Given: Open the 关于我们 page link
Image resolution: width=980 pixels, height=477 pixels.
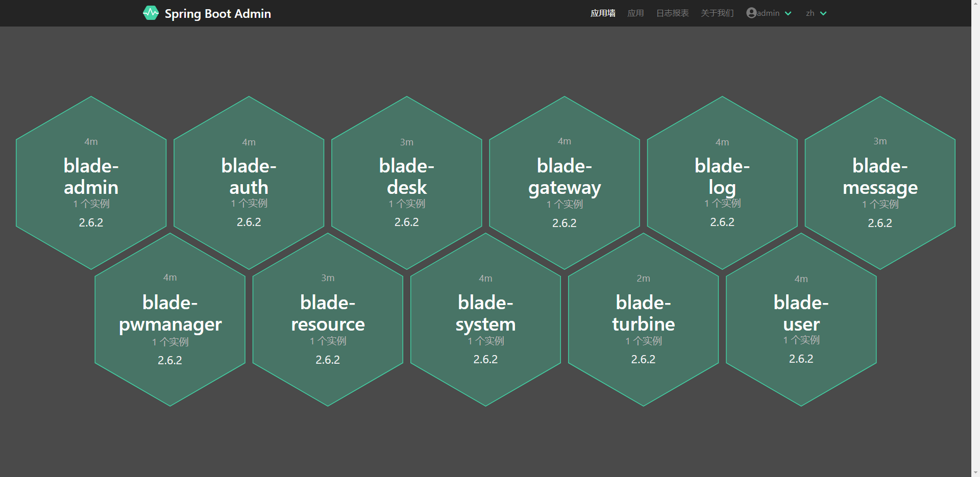Looking at the screenshot, I should (x=717, y=13).
